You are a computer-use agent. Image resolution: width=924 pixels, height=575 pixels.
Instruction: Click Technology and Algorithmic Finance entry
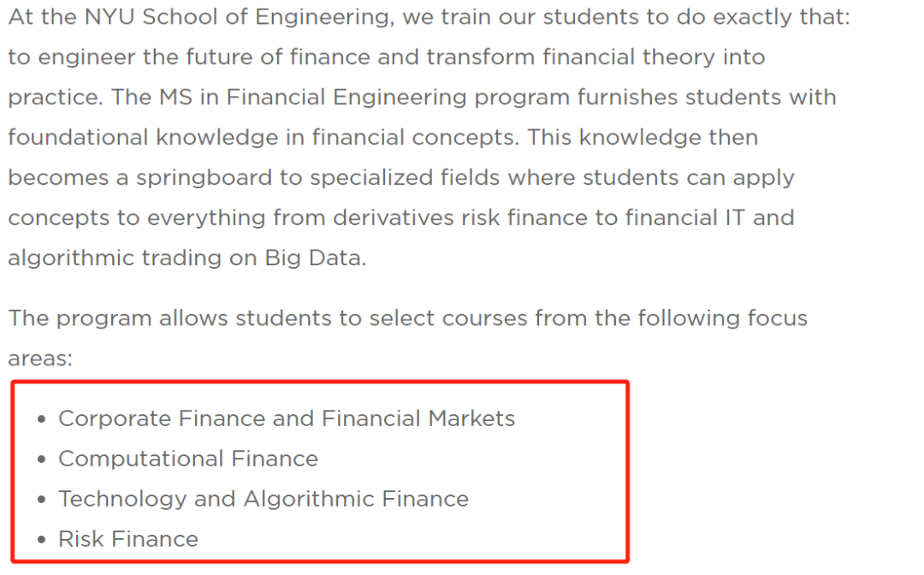click(x=264, y=499)
